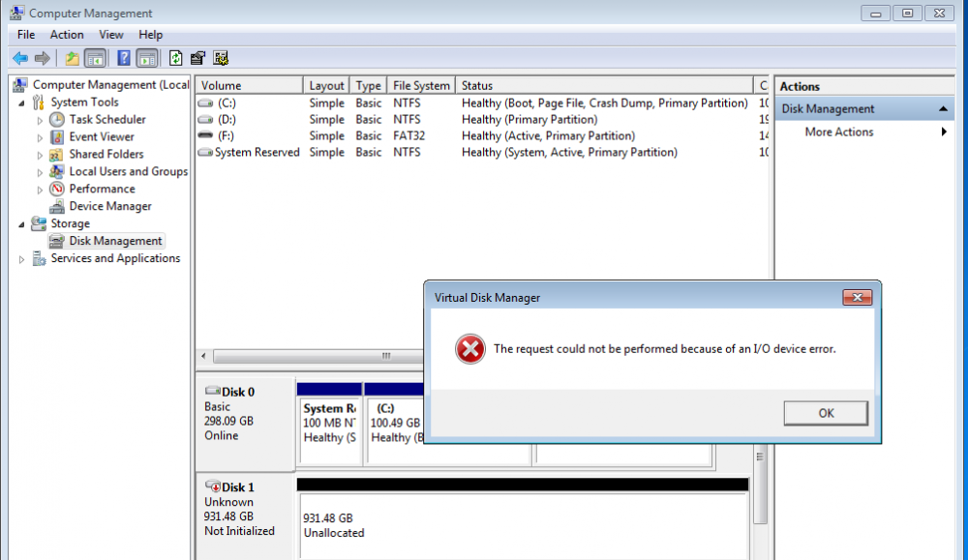Click the Local Users and Groups icon
968x560 pixels.
56,171
